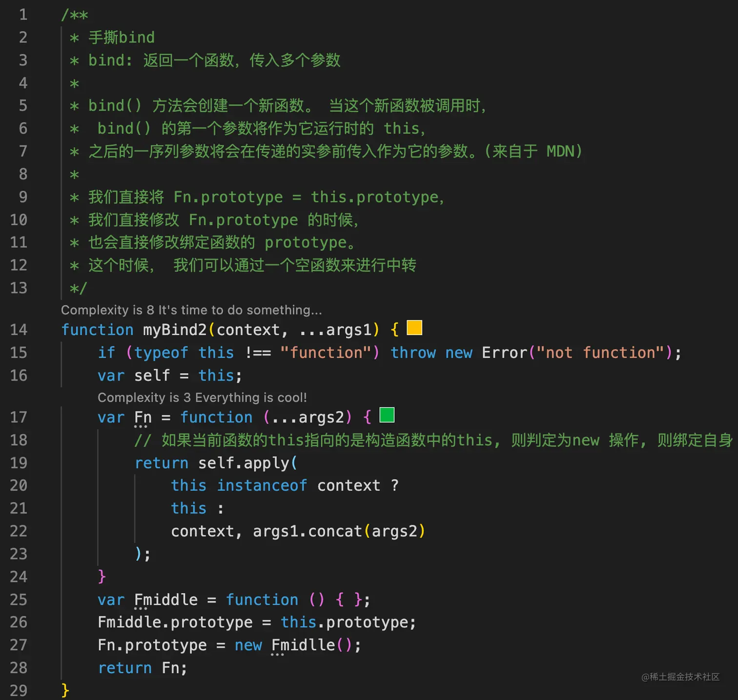Click the Error constructor call
Screen dimensions: 738x700
pyautogui.click(x=505, y=353)
